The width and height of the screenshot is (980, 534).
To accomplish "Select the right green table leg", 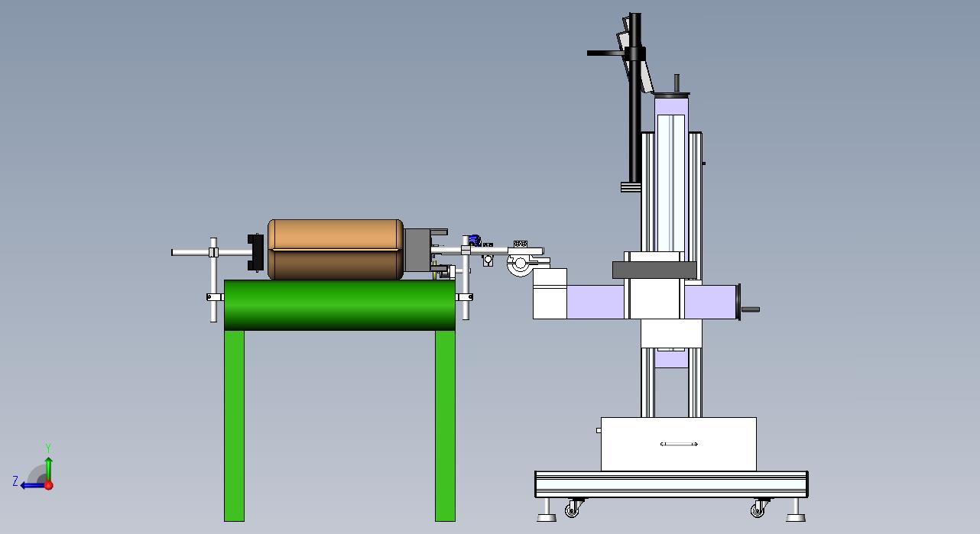I will pos(445,425).
